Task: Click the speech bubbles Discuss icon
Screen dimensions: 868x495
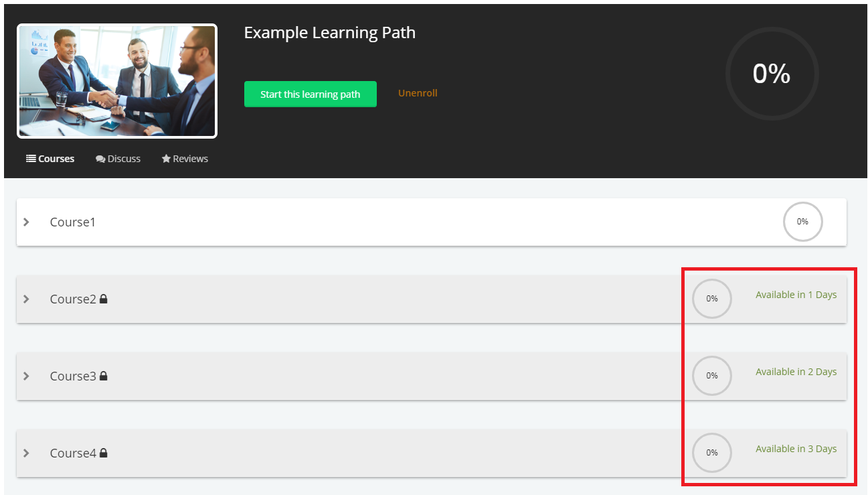Action: [x=100, y=159]
